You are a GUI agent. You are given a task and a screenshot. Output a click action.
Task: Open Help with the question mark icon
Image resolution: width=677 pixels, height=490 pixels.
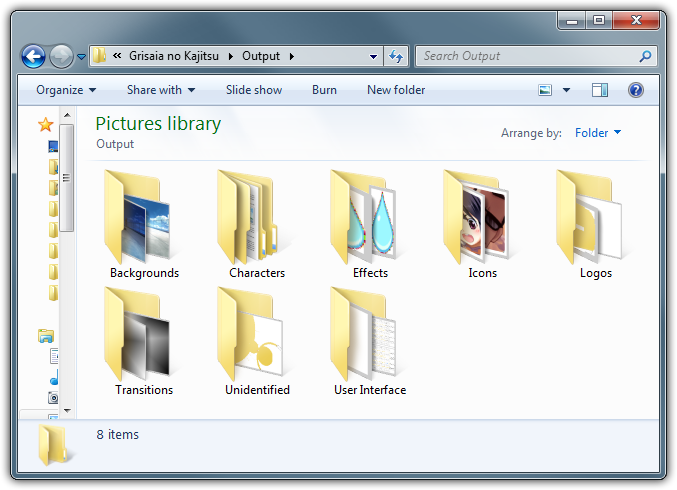tap(636, 90)
